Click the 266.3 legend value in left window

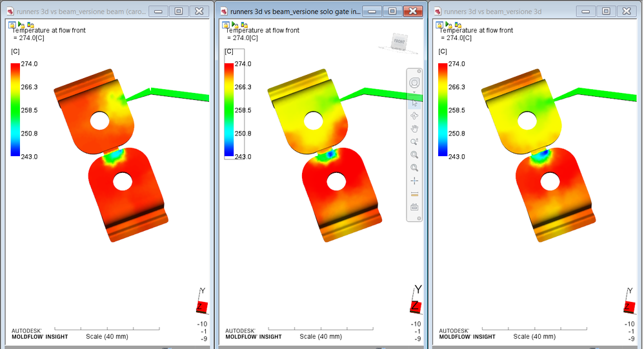29,87
